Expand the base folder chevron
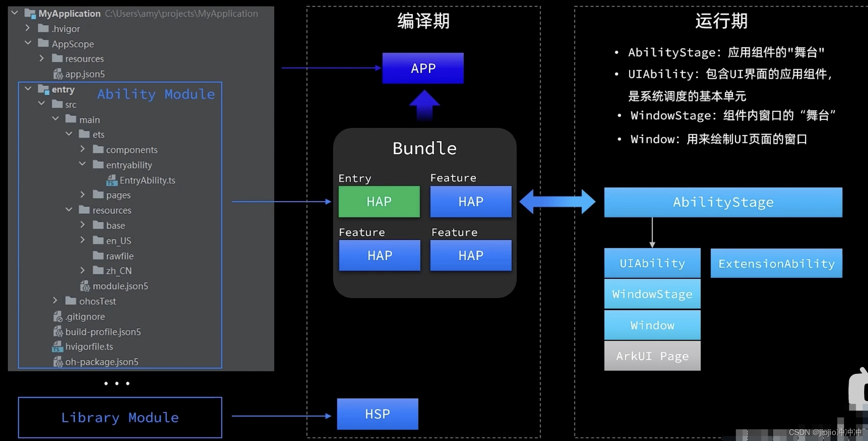 82,224
